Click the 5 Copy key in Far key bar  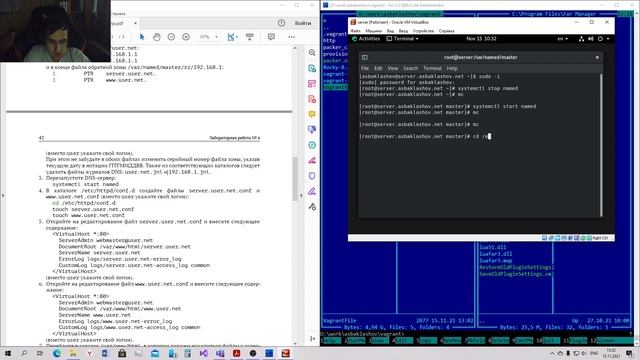427,340
